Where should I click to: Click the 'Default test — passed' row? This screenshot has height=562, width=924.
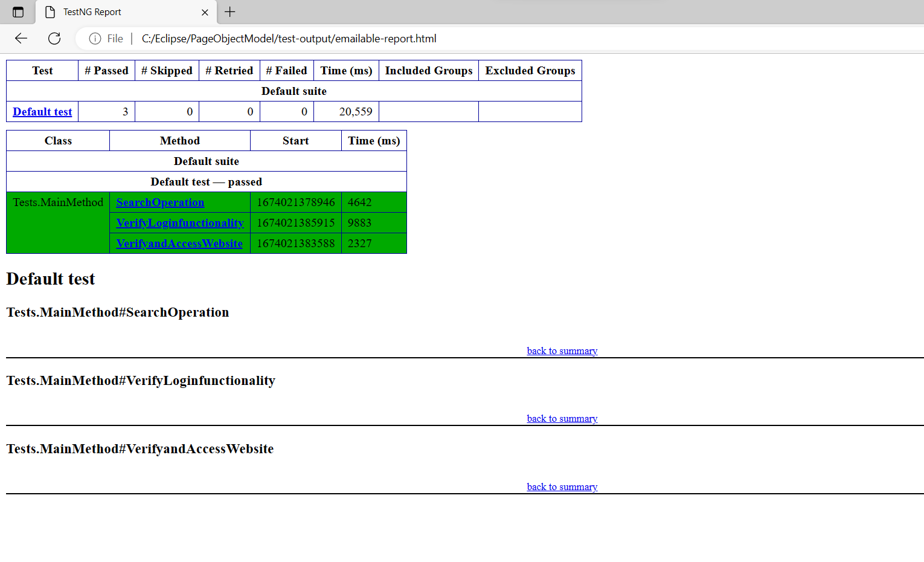point(207,182)
